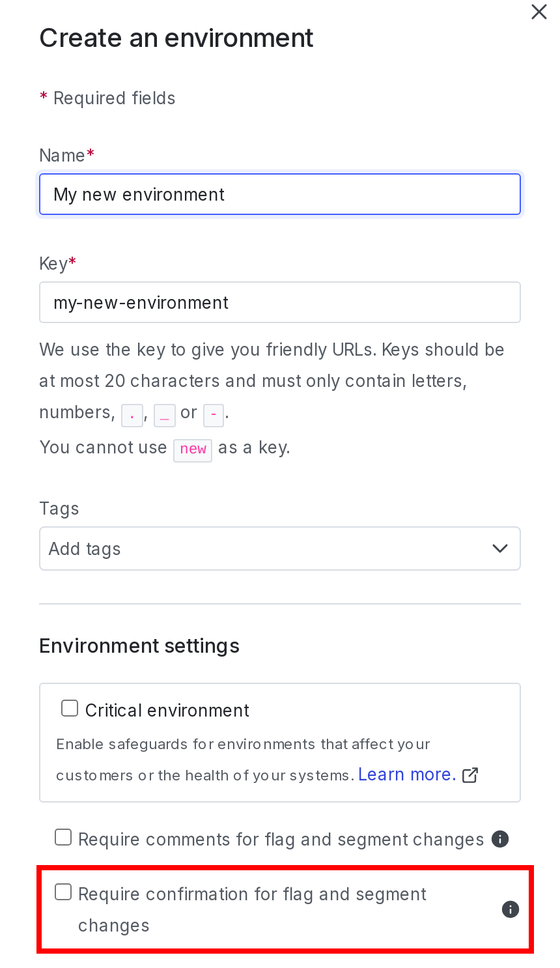Screen dimensions: 560x968
Task: Open the Learn more link
Action: coord(406,774)
